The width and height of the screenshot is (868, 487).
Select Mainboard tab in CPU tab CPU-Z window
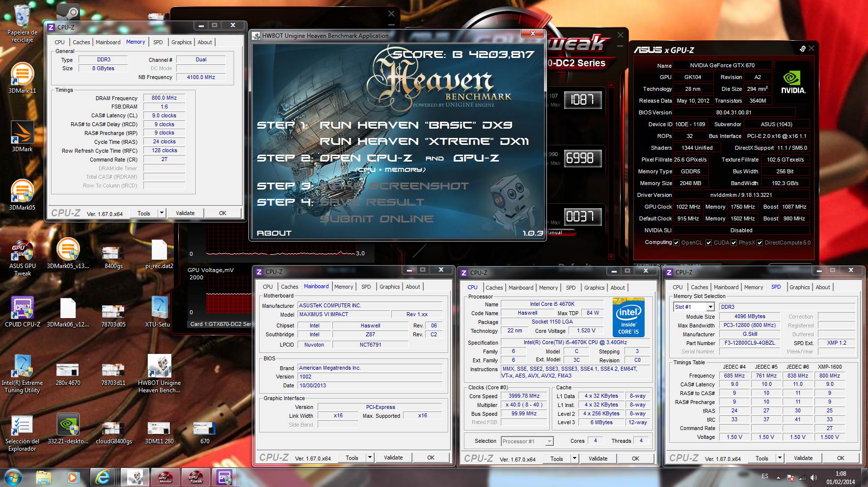coord(521,288)
